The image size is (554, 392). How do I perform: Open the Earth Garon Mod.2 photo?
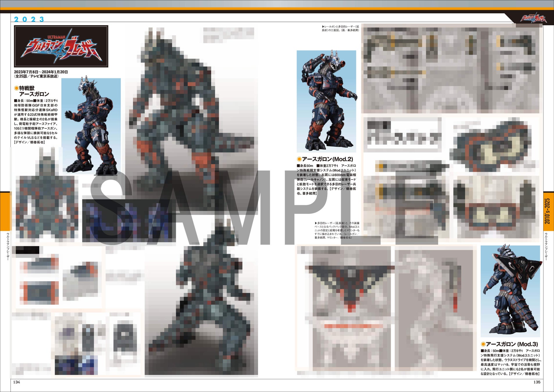[326, 101]
